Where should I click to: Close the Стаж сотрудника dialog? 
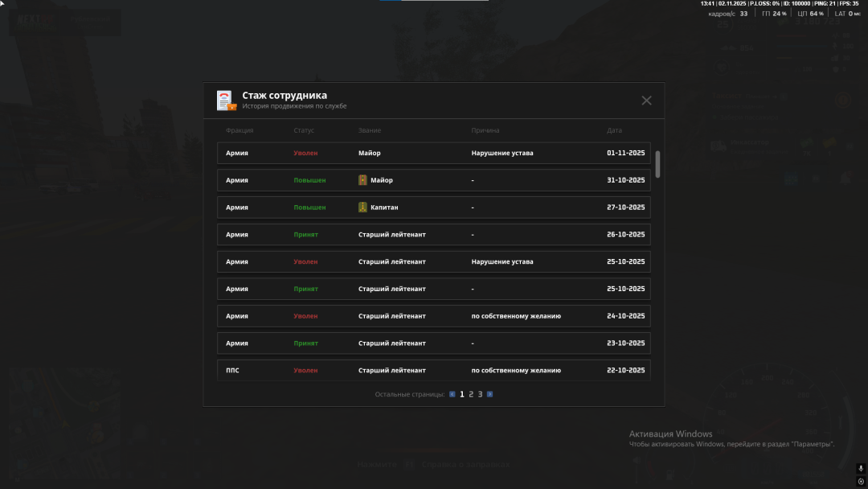pos(646,101)
